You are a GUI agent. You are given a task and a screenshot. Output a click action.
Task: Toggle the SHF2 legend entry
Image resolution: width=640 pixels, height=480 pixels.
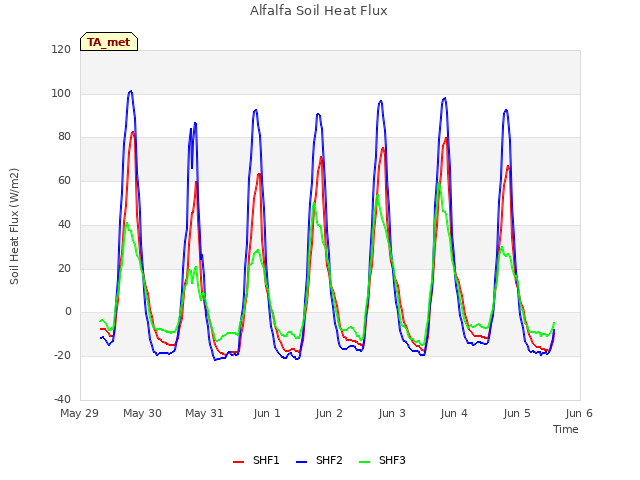click(x=319, y=460)
